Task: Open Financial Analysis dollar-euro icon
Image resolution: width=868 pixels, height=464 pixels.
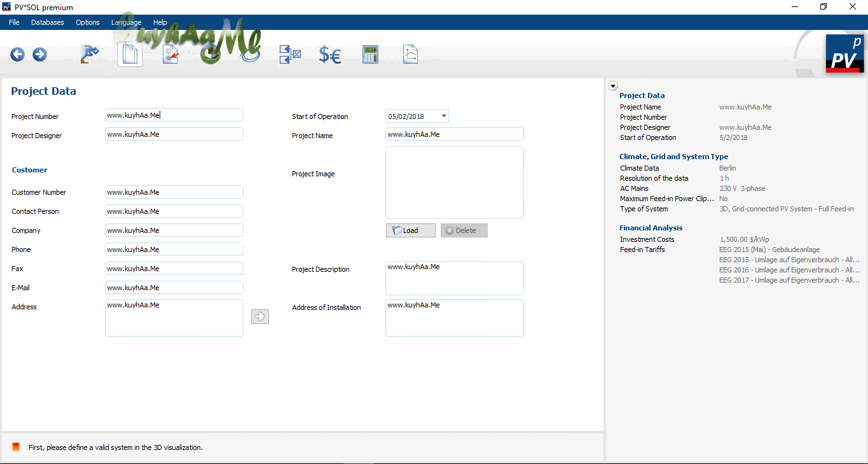Action: 330,55
